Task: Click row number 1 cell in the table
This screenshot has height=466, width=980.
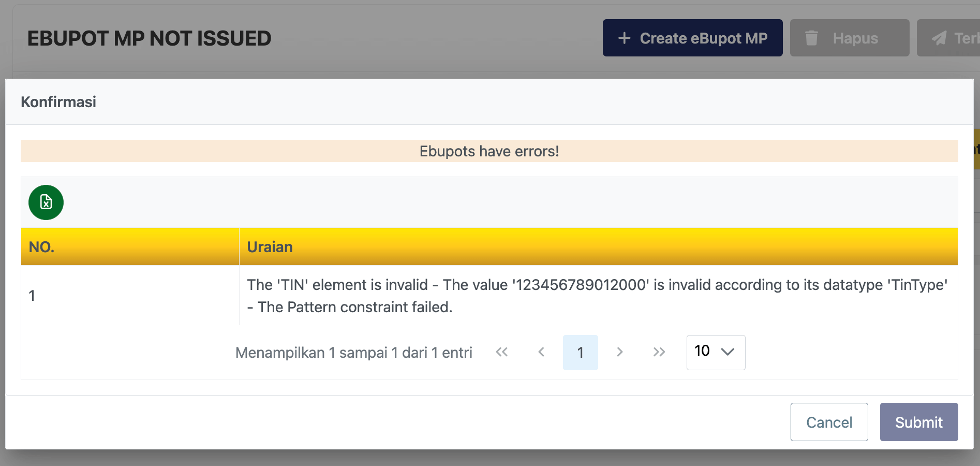Action: (x=32, y=296)
